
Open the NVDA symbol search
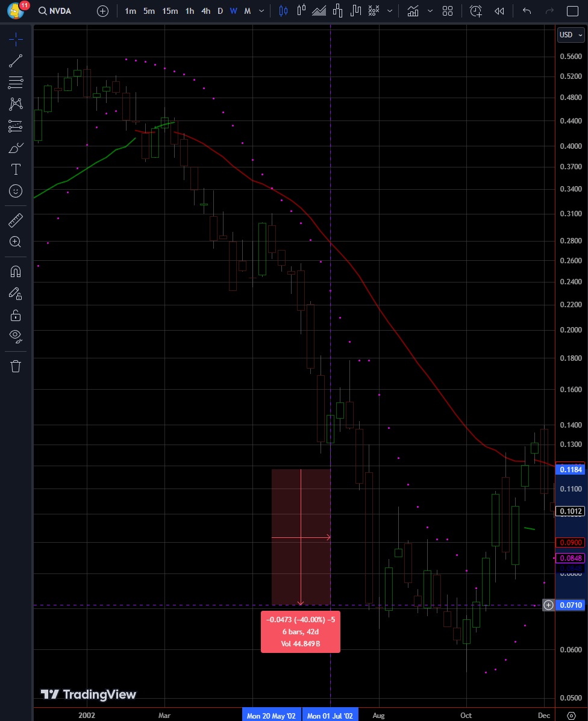pos(55,11)
